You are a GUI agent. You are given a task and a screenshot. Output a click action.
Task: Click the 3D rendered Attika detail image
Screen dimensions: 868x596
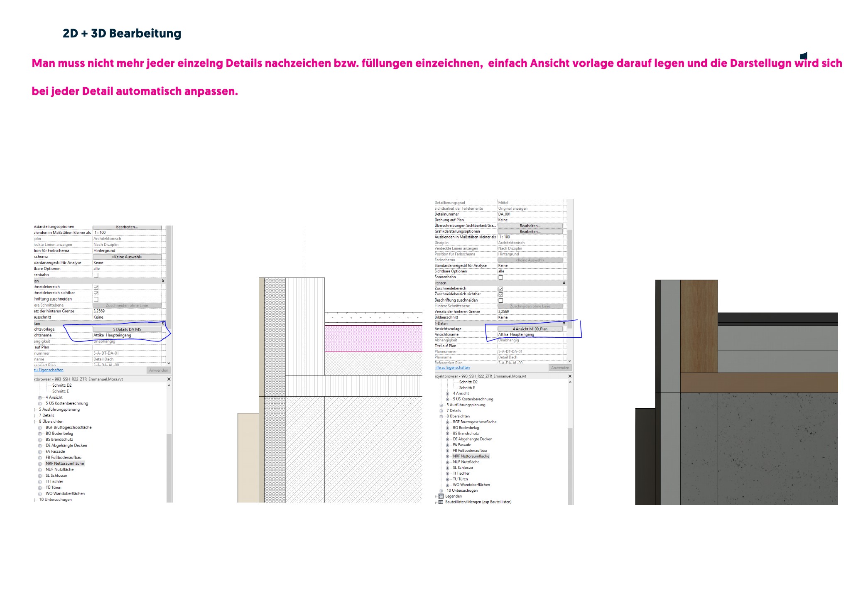(x=736, y=392)
